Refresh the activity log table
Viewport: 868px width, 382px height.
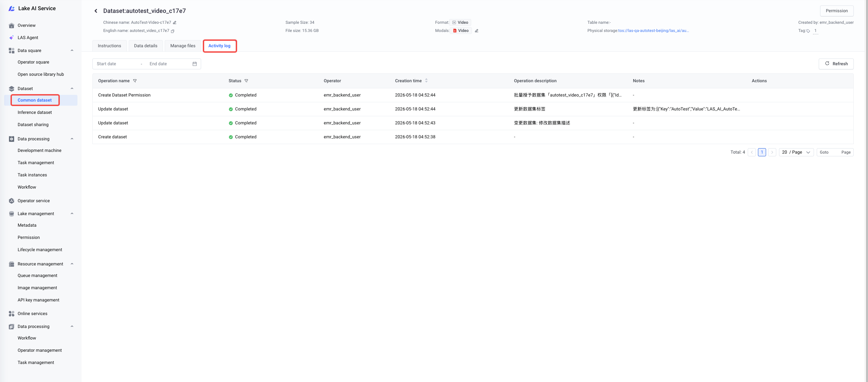click(x=836, y=64)
